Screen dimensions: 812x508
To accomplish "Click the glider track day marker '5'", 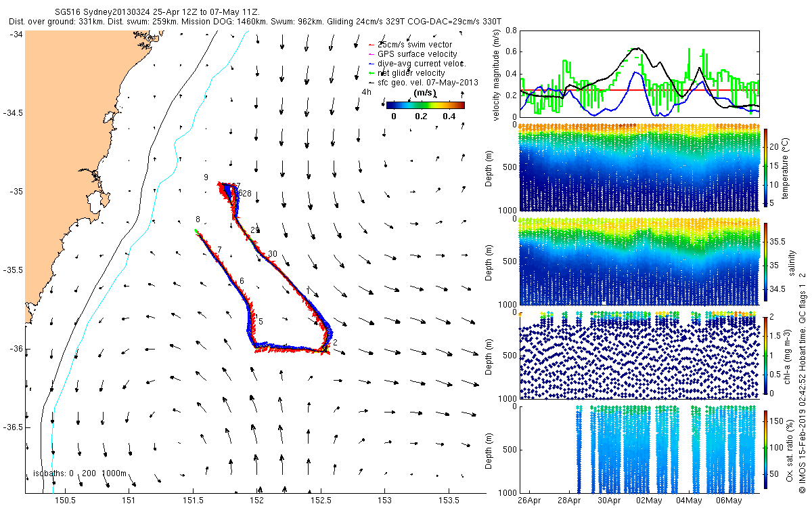I will pyautogui.click(x=261, y=321).
